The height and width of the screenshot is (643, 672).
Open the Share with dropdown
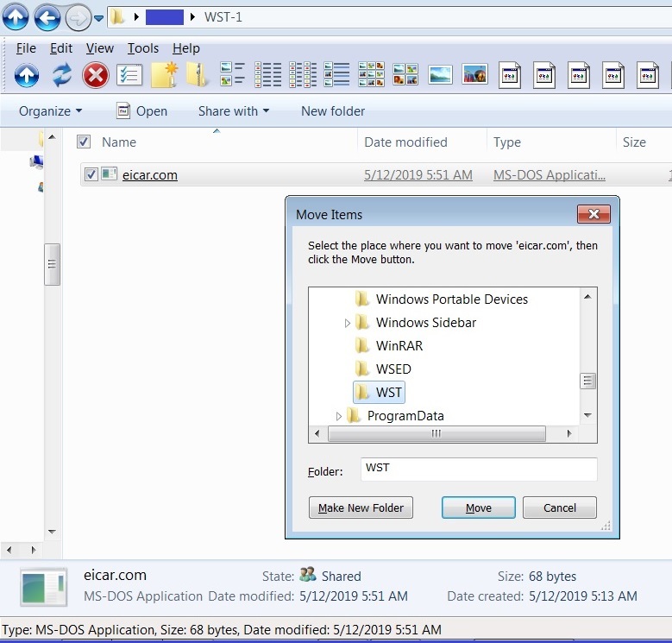(234, 111)
